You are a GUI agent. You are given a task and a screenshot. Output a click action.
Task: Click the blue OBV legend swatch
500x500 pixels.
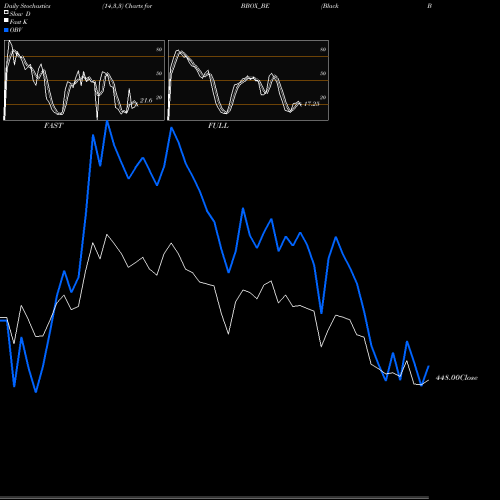[6, 30]
